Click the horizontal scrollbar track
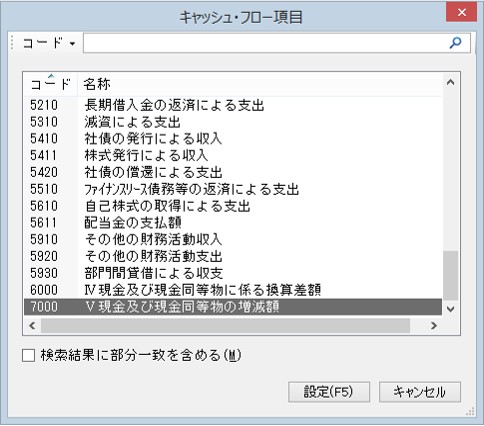This screenshot has height=426, width=484. [x=225, y=325]
